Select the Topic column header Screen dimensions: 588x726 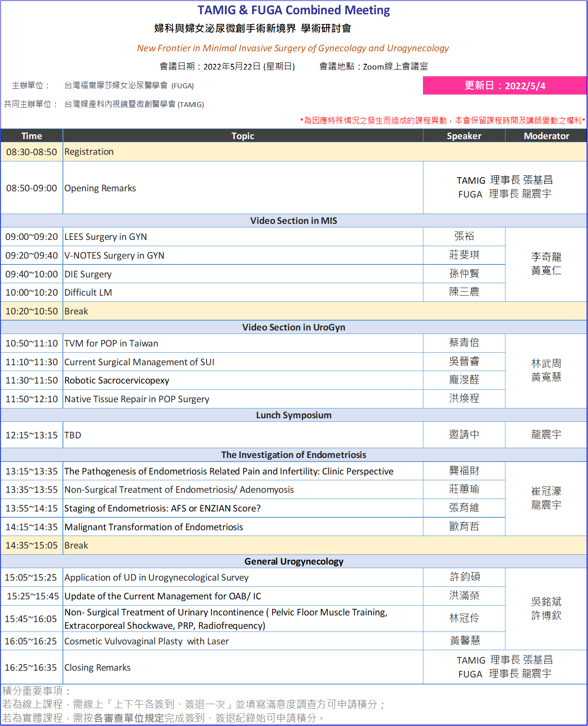[243, 136]
